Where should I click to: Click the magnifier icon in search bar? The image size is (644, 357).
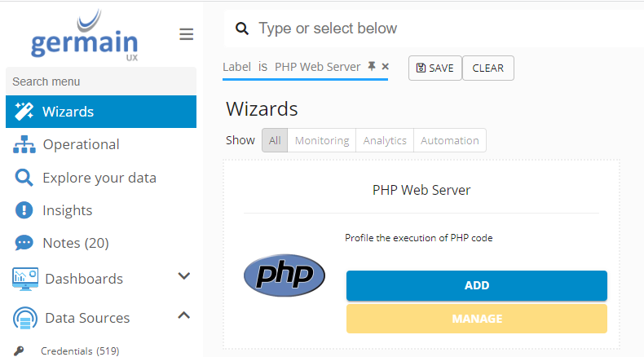[241, 29]
